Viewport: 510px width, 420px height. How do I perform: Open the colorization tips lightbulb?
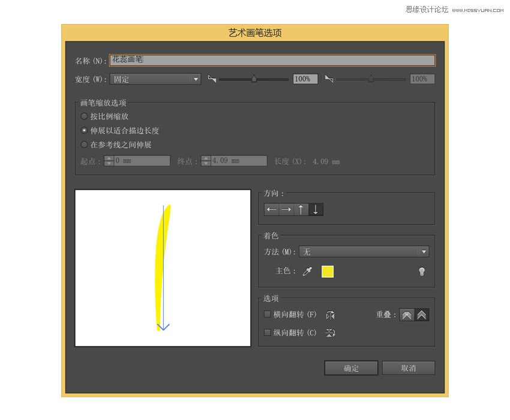(422, 271)
